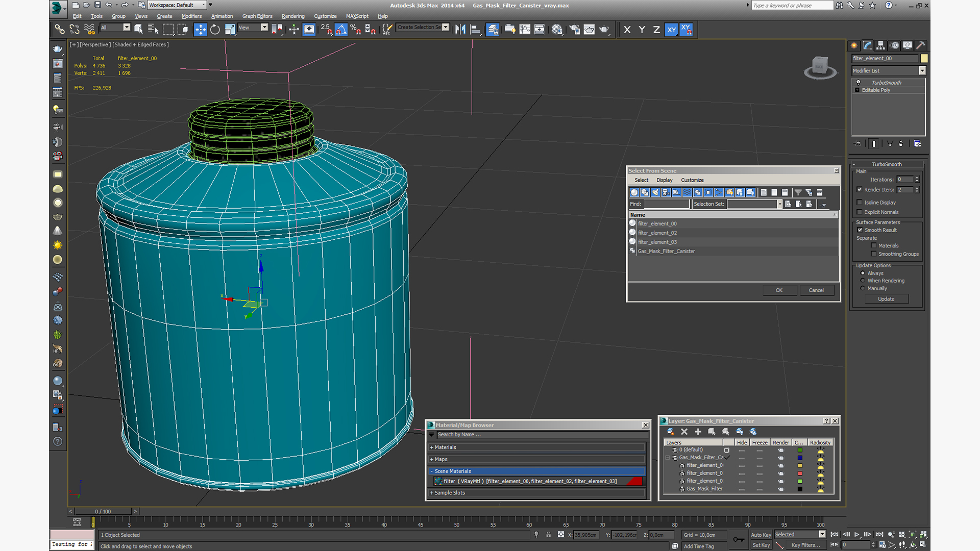The height and width of the screenshot is (551, 980).
Task: Check Separate by Smoothing Groups checkbox
Action: [874, 254]
